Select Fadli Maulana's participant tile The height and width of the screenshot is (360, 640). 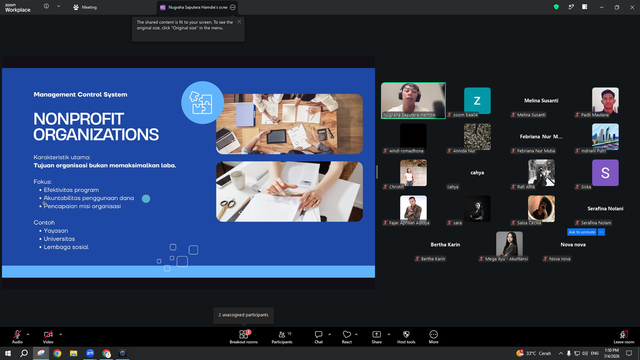[x=605, y=100]
